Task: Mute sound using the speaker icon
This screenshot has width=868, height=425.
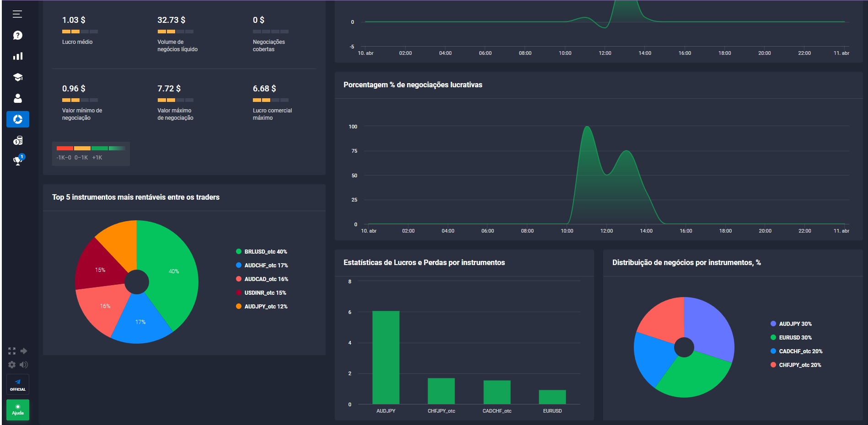Action: click(24, 364)
